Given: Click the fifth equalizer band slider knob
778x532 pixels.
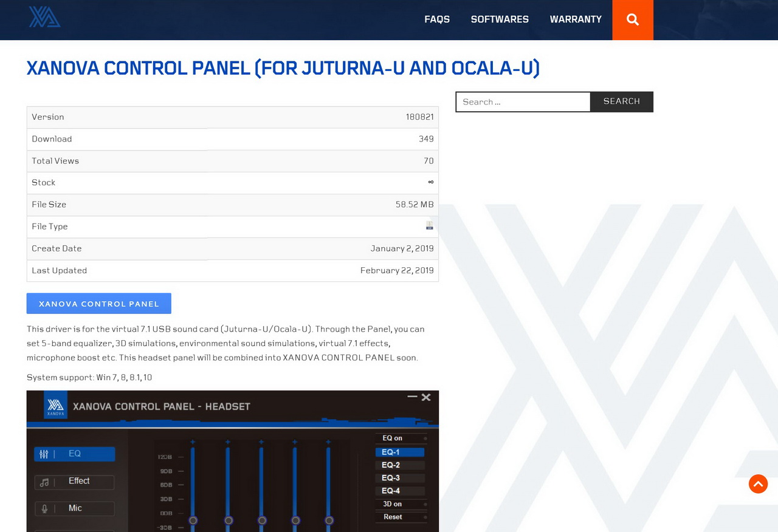Looking at the screenshot, I should [x=329, y=520].
